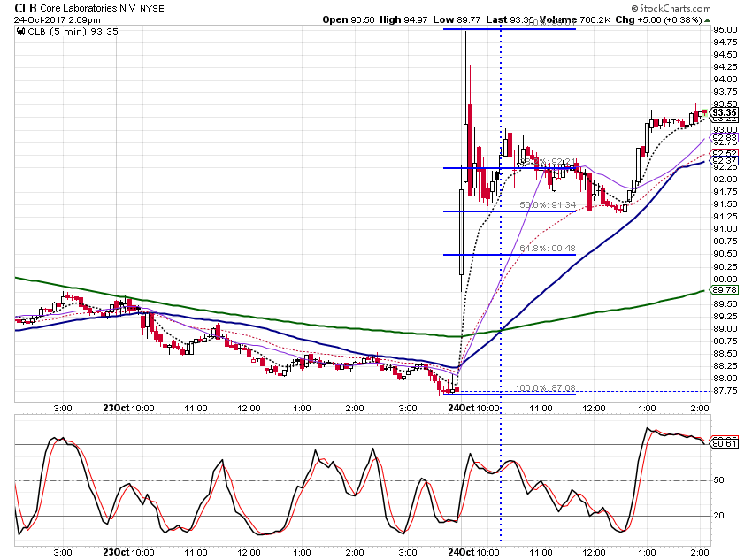Click the 20 level label on the stochastic panel

pos(718,516)
